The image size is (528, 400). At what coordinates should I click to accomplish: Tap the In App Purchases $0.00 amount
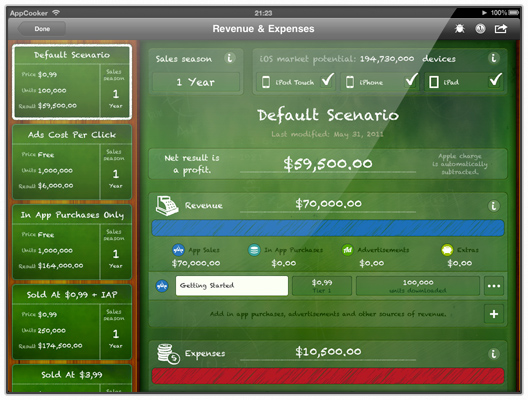pyautogui.click(x=284, y=263)
